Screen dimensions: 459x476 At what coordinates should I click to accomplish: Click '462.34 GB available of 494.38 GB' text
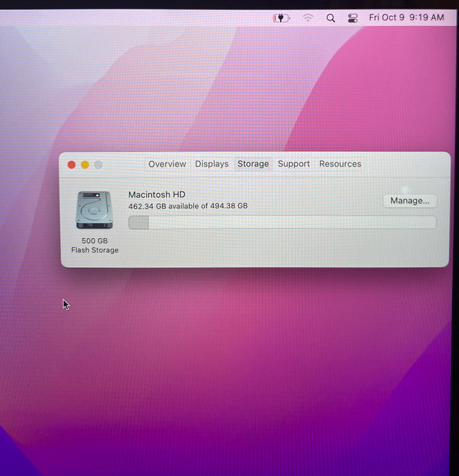[188, 206]
